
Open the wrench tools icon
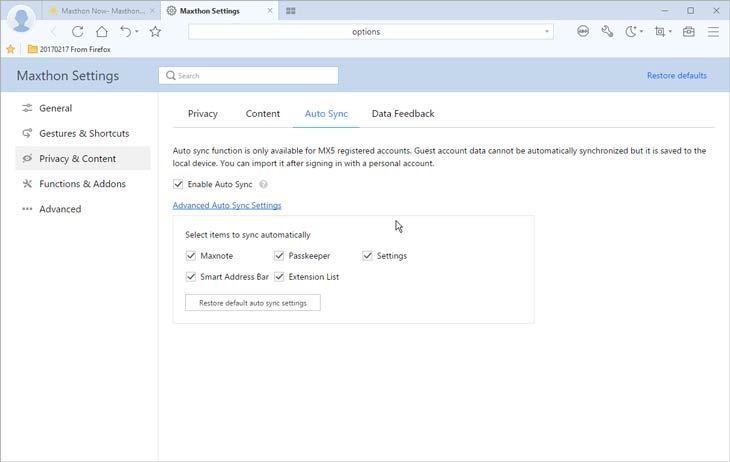pos(607,31)
